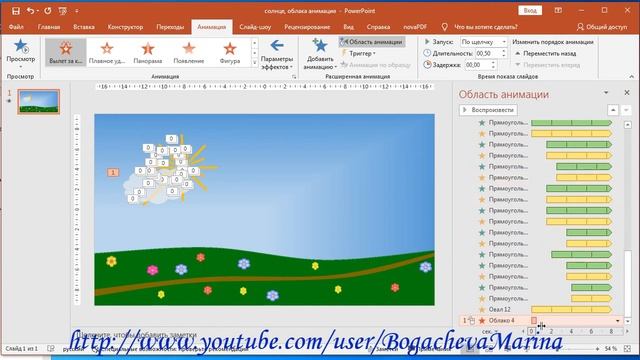Click the Длительность duration field
Screen dimensions: 640x360
(x=488, y=53)
